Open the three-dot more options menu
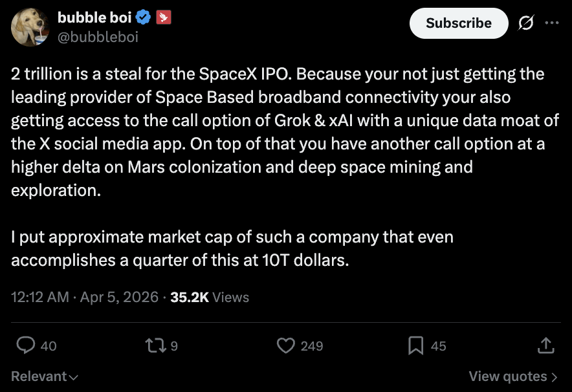The image size is (572, 392). 551,23
